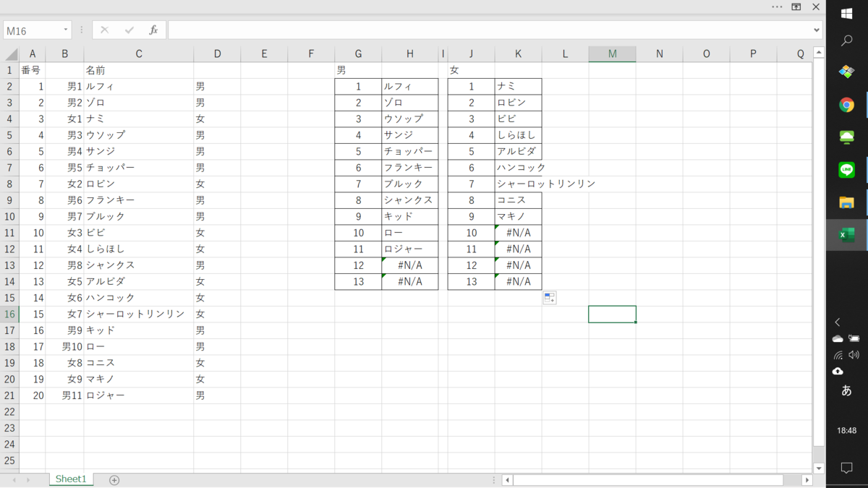Click cell K11 showing #N/A
This screenshot has height=488, width=868.
518,233
